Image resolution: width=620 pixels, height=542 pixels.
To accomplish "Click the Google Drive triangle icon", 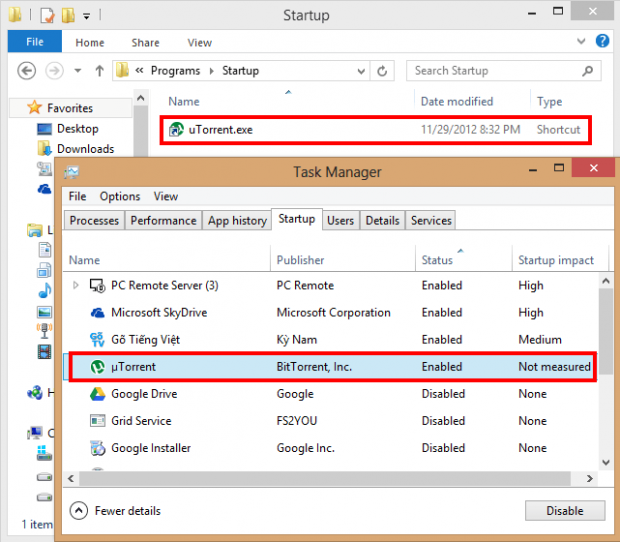I will [97, 394].
